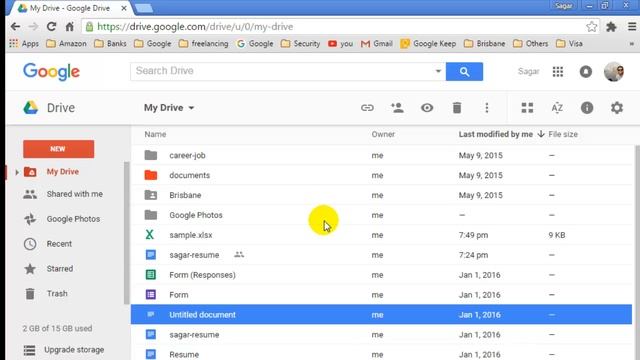Open the My Drive dropdown
The height and width of the screenshot is (360, 640).
pos(169,108)
